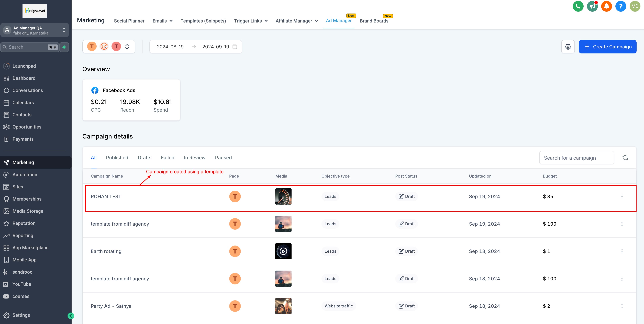The width and height of the screenshot is (644, 324).
Task: Open the date range calendar picker
Action: [235, 47]
